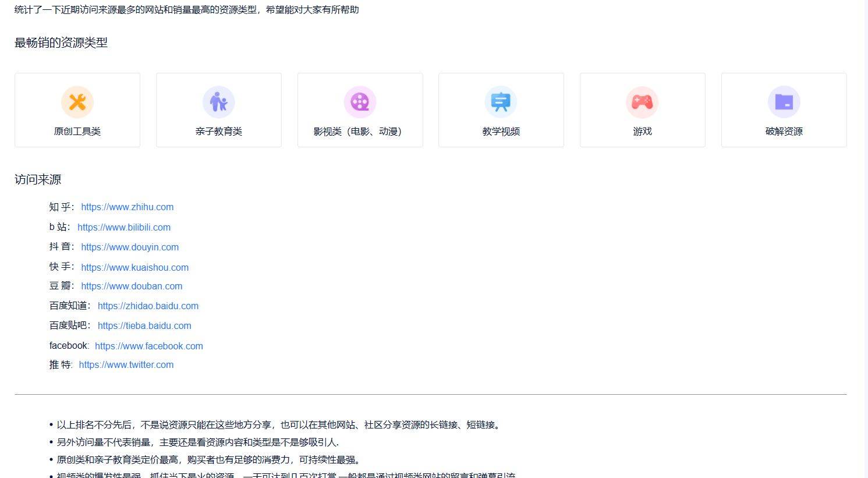Click the b 站 label text
The height and width of the screenshot is (478, 868).
[59, 227]
